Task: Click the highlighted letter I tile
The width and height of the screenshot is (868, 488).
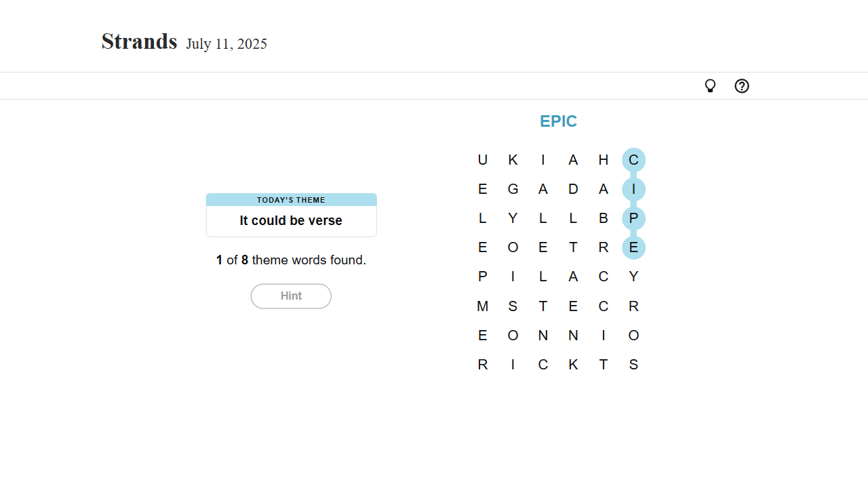Action: point(633,189)
